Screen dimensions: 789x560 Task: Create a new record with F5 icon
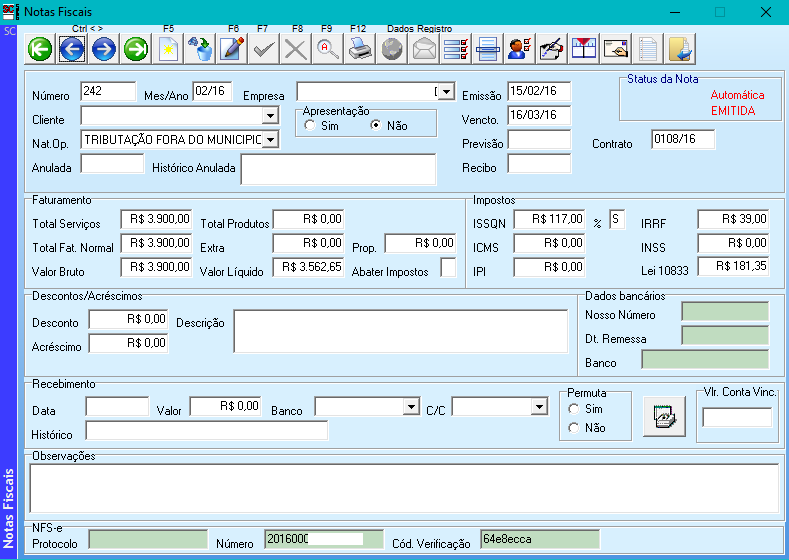[x=169, y=48]
